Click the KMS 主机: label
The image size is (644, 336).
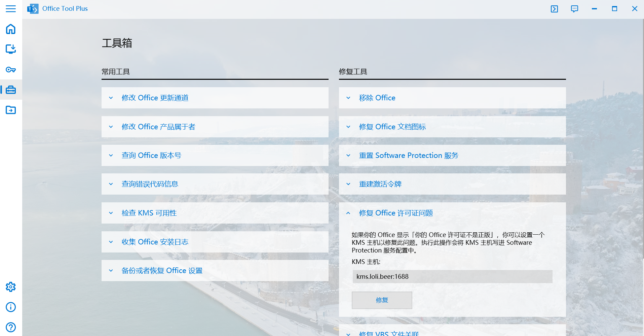pos(366,262)
